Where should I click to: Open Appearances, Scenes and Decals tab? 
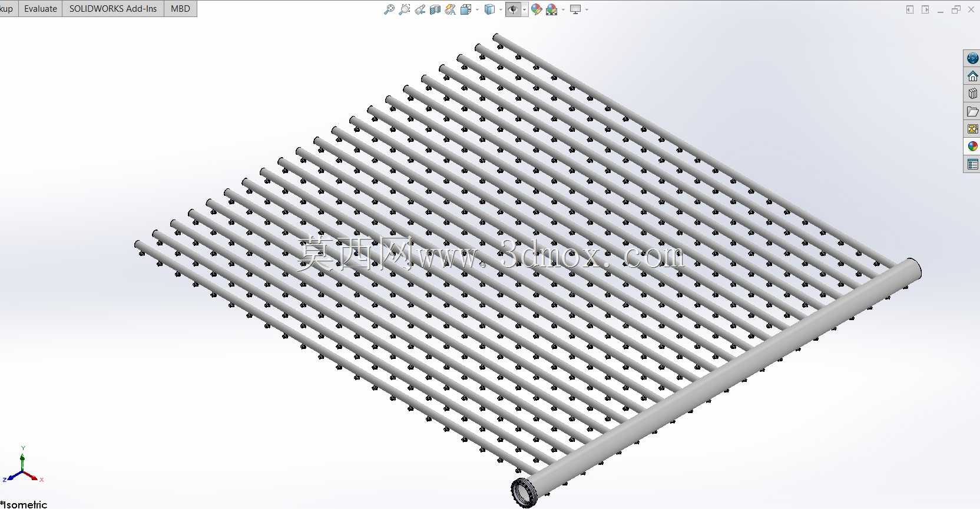(x=972, y=146)
